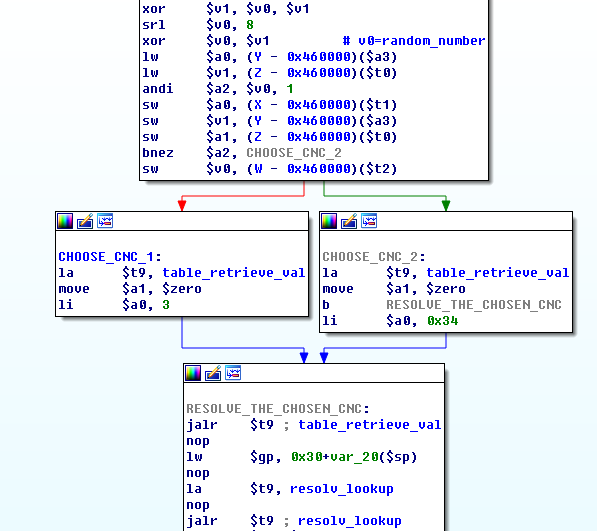This screenshot has width=597, height=531.
Task: Click the edit pencil icon in CHOOSE_CNC_2 block
Action: 349,221
